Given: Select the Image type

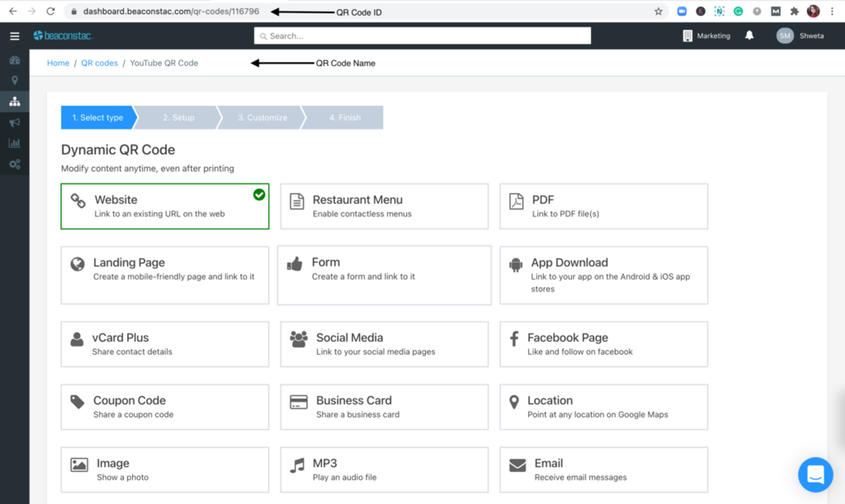Looking at the screenshot, I should click(x=165, y=470).
